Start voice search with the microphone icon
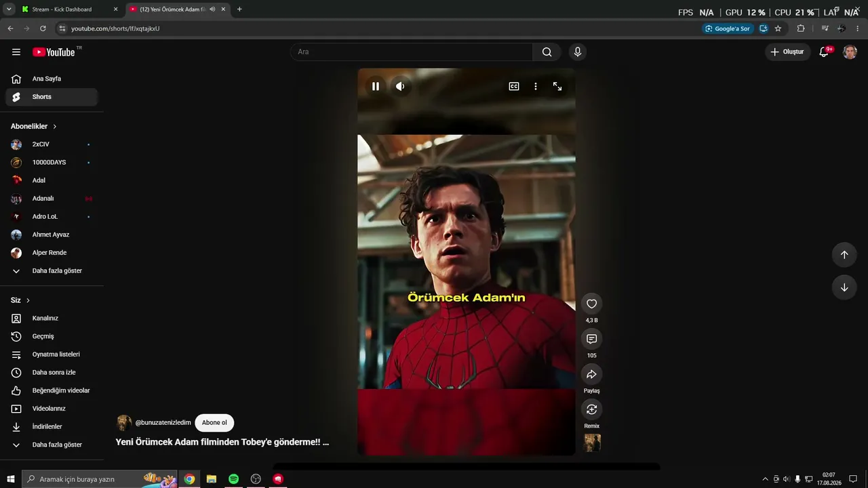 tap(578, 52)
